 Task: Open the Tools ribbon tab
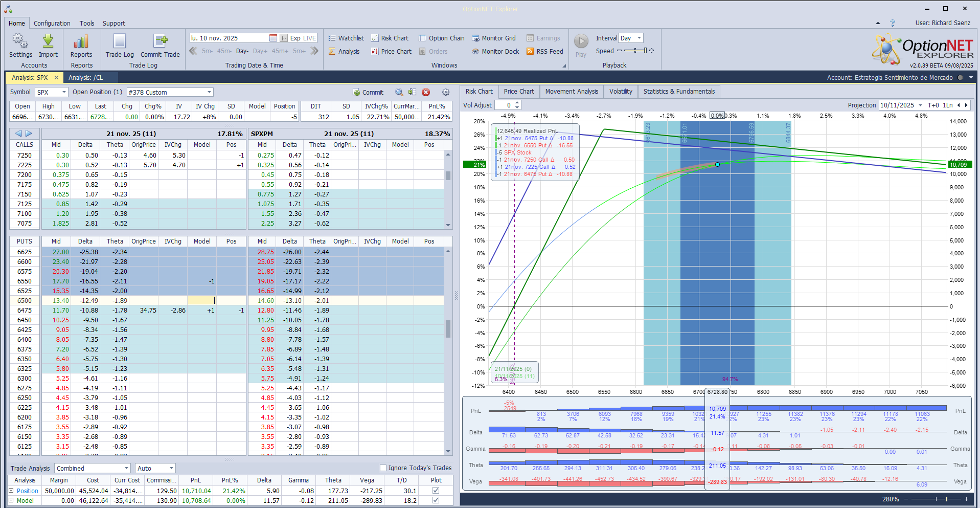point(87,23)
